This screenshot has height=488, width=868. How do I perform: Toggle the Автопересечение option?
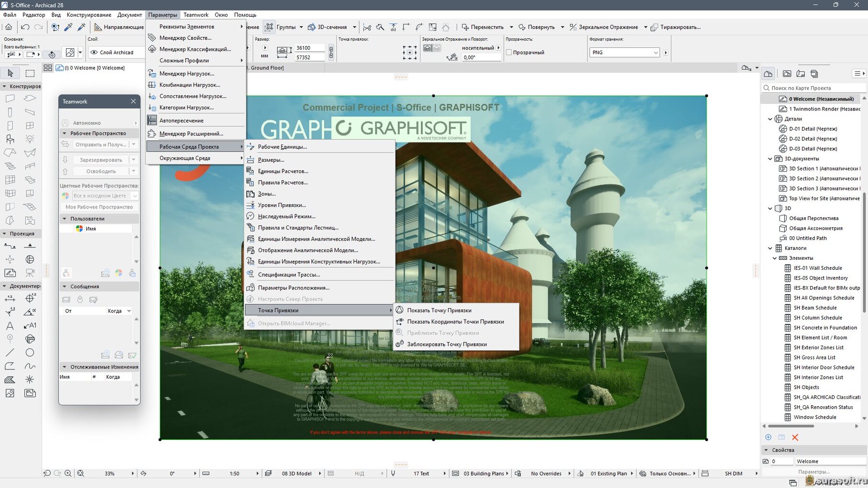[181, 121]
